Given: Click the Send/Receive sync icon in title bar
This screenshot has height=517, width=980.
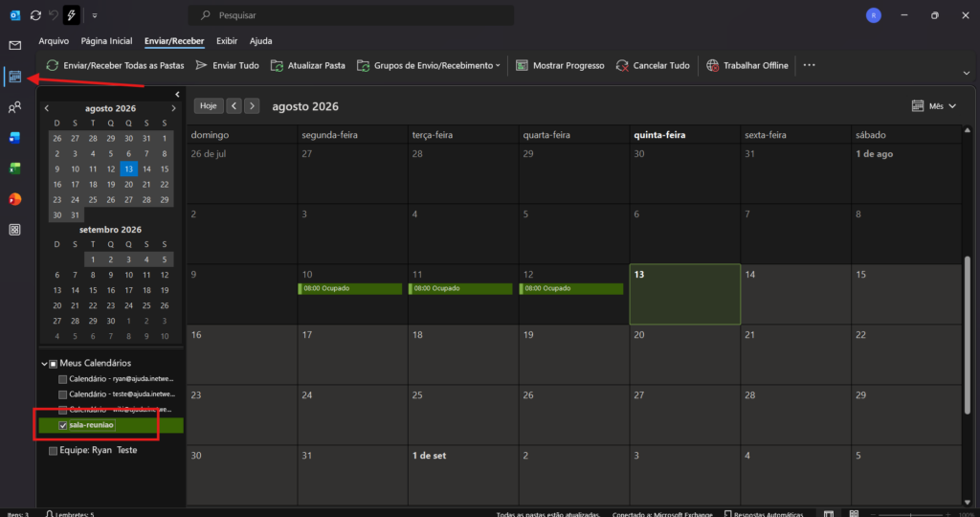Looking at the screenshot, I should (35, 15).
